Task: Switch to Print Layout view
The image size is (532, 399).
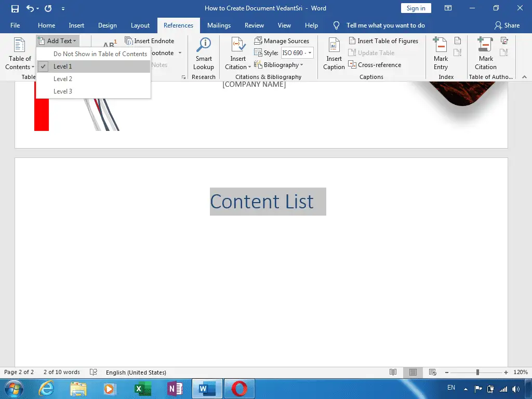Action: 413,372
